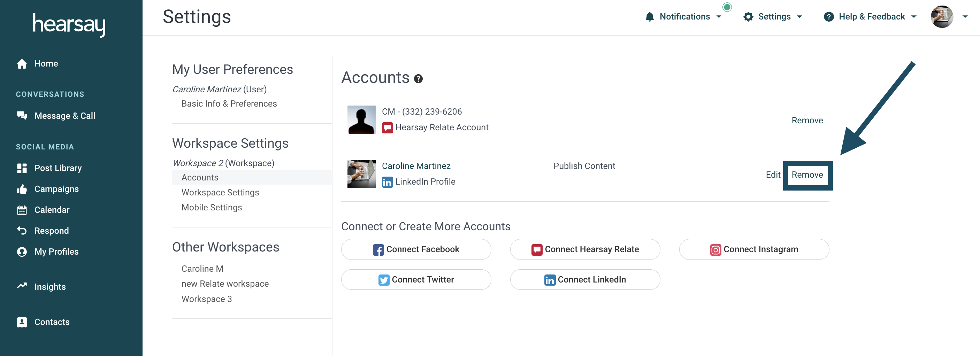Open Insights page

pyautogui.click(x=50, y=287)
